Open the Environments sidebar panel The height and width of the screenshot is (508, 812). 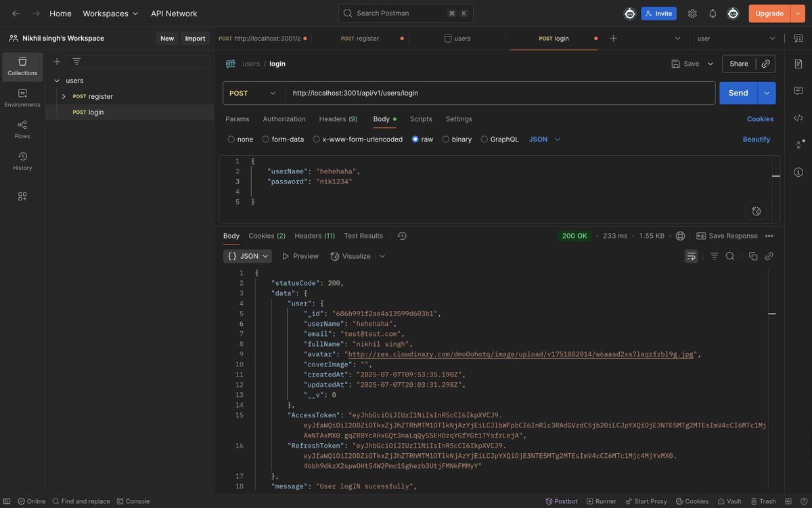click(22, 98)
